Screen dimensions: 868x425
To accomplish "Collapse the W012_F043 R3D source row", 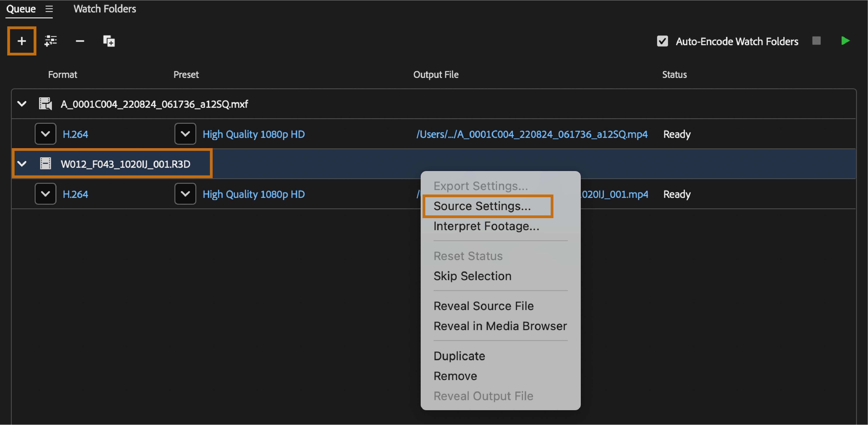I will point(22,164).
